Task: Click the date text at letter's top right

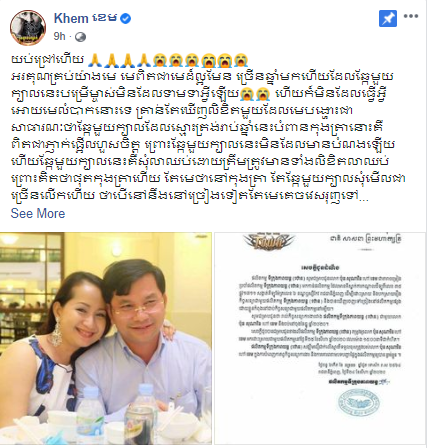Action: point(365,239)
